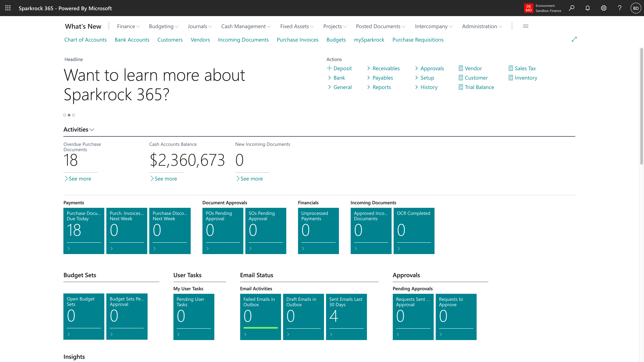Select the first headline carousel dot
Viewport: 644px width, 362px height.
click(65, 115)
